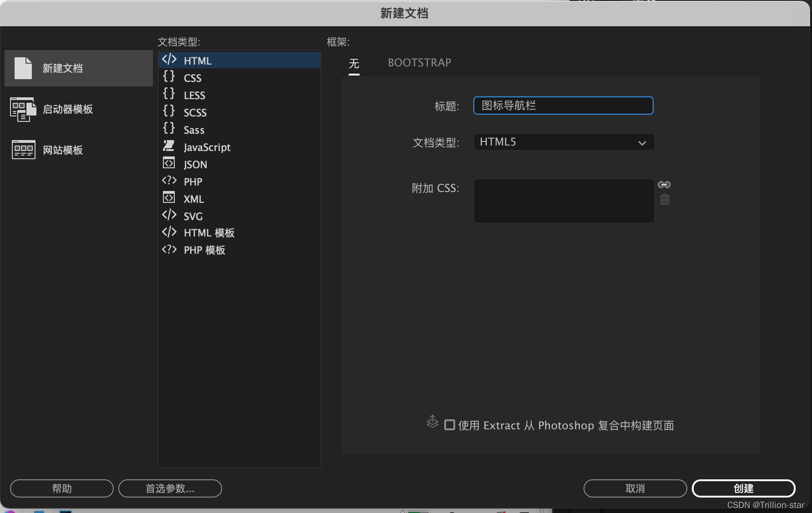Click the Extract layers icon

tap(432, 422)
